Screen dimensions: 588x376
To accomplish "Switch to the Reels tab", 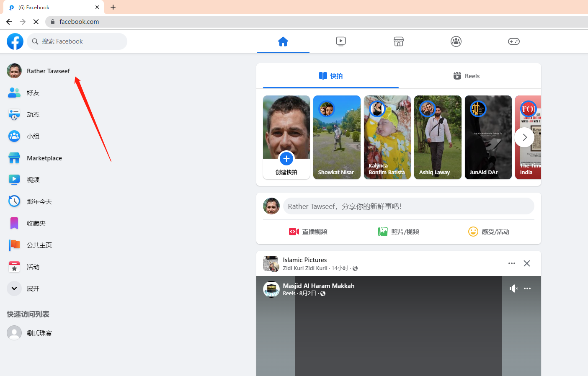I will 466,76.
